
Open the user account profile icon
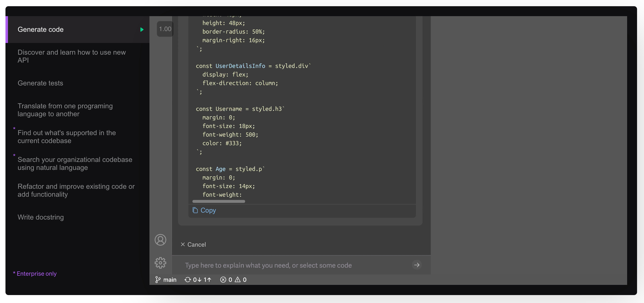pos(160,240)
